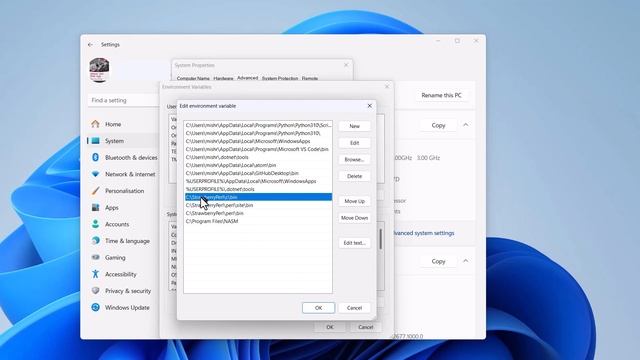The image size is (640, 360).
Task: Click the Find a setting search box
Action: [123, 100]
